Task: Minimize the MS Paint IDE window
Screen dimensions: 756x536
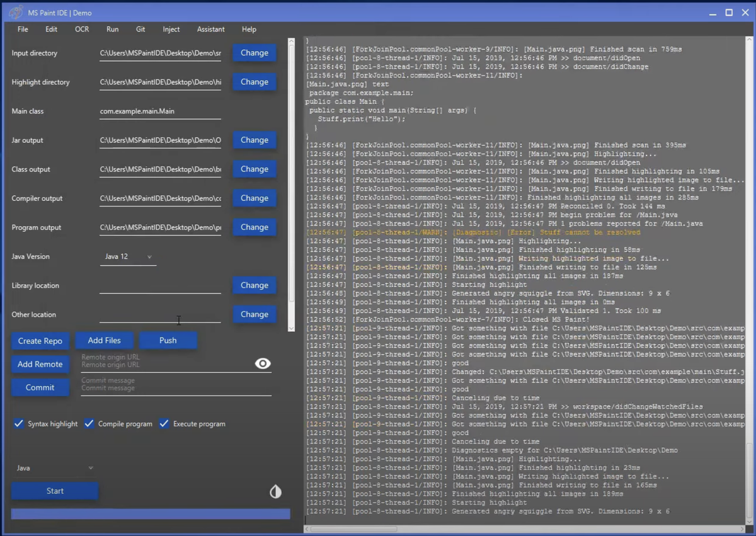Action: coord(713,13)
